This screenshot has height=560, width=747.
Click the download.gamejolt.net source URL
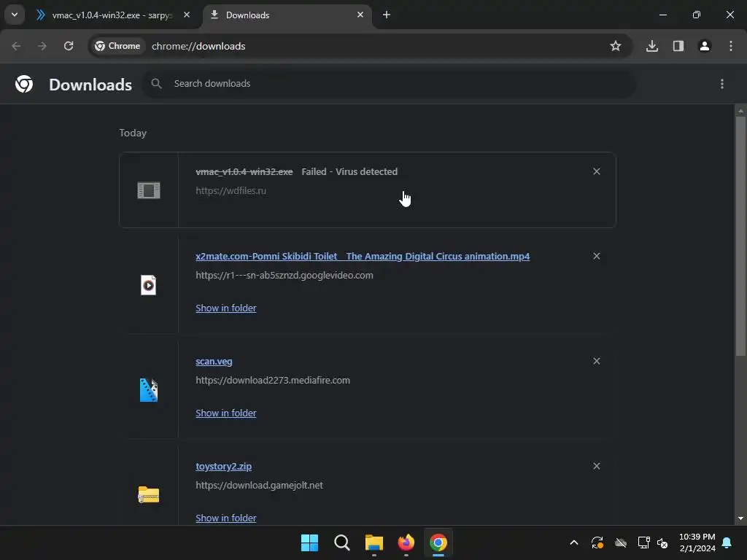pos(259,485)
